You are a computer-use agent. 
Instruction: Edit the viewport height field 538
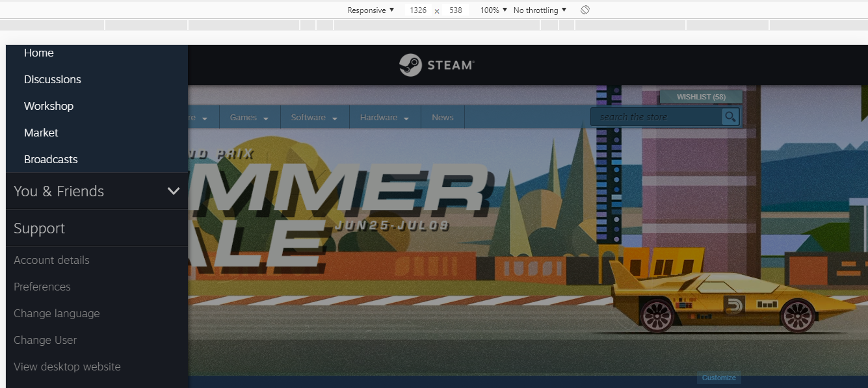point(456,10)
